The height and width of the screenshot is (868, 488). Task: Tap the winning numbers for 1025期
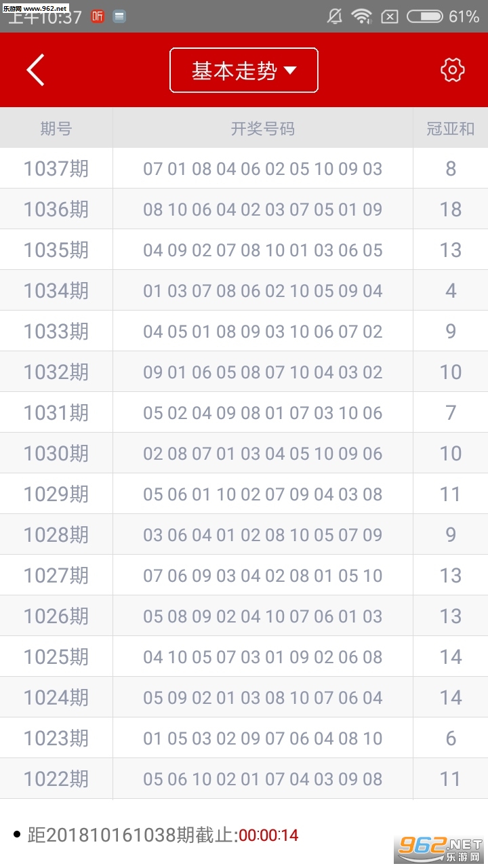point(263,656)
